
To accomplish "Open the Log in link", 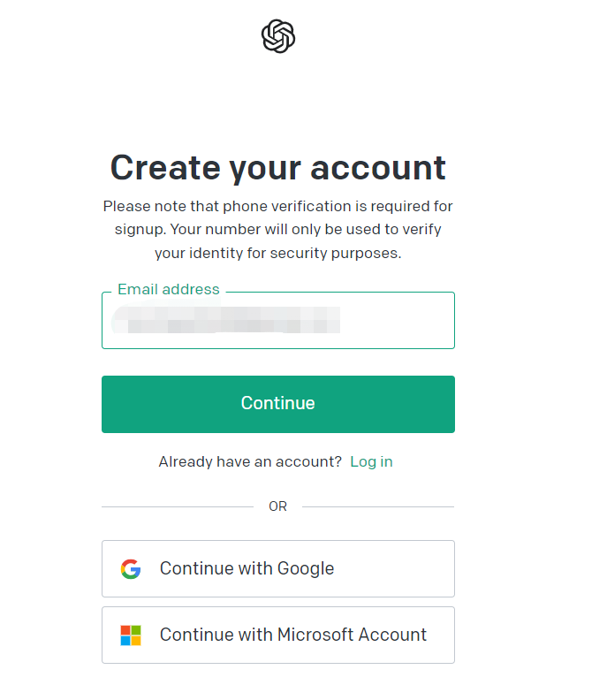I will click(x=371, y=461).
